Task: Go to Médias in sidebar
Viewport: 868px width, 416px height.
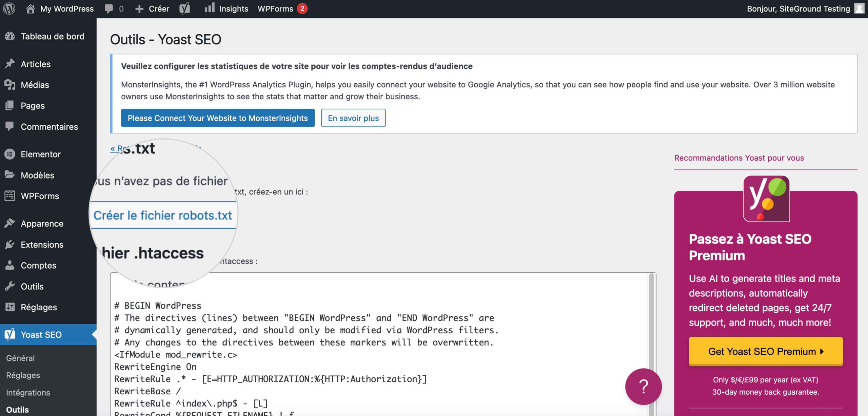Action: [x=48, y=85]
